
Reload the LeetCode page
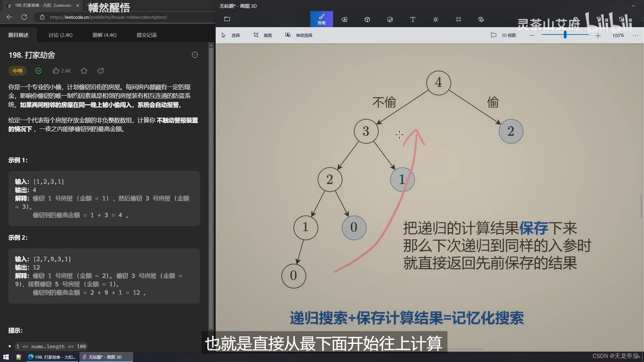click(24, 17)
